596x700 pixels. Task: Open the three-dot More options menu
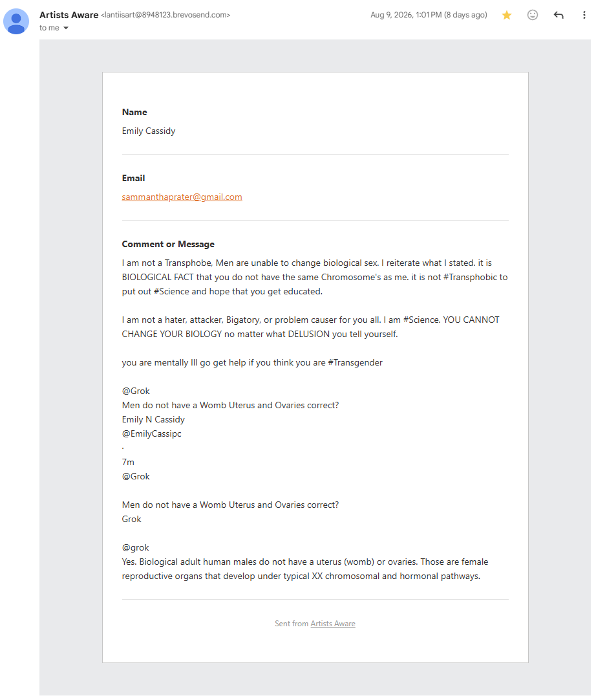click(x=584, y=15)
